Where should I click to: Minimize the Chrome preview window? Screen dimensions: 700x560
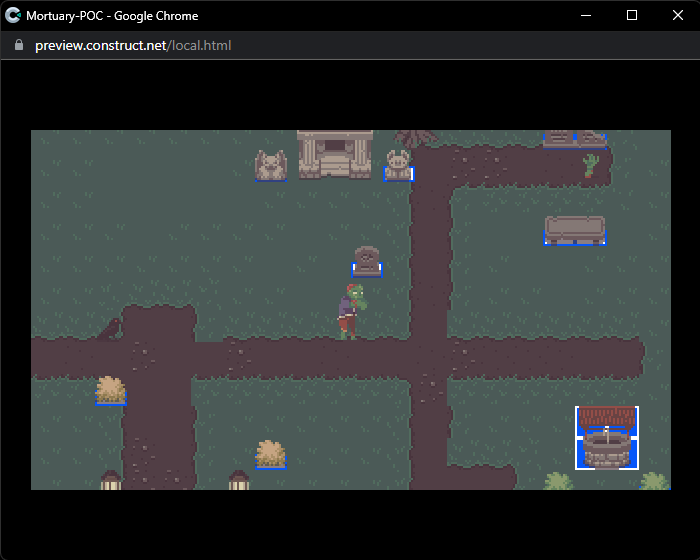(586, 16)
